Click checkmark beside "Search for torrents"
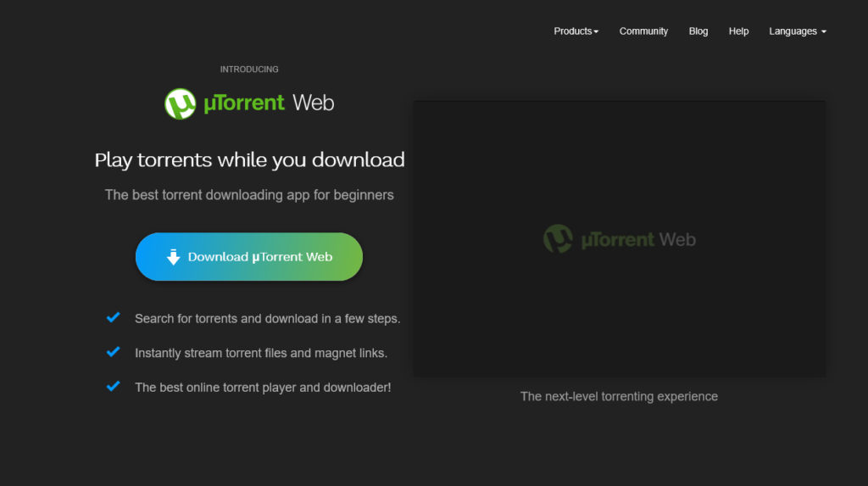The height and width of the screenshot is (486, 868). [113, 317]
